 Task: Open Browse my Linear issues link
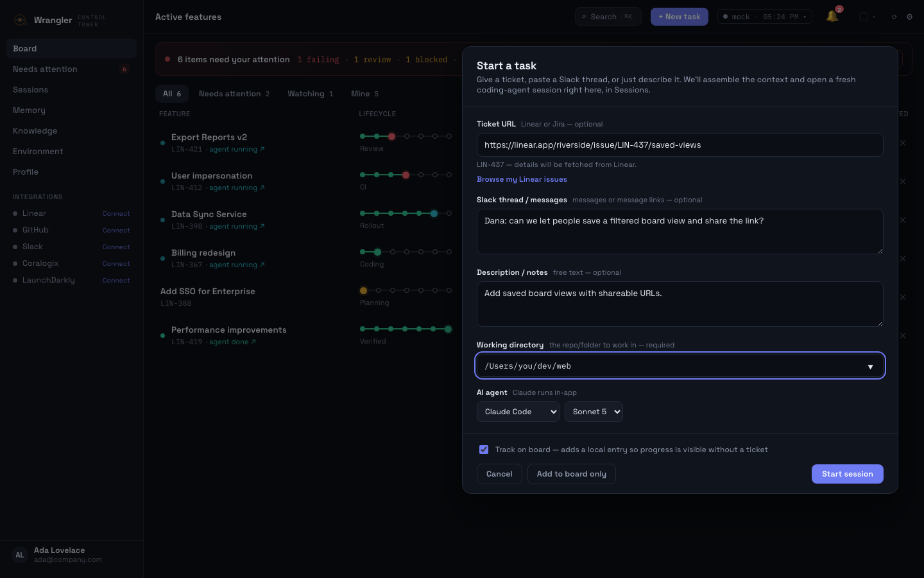522,179
